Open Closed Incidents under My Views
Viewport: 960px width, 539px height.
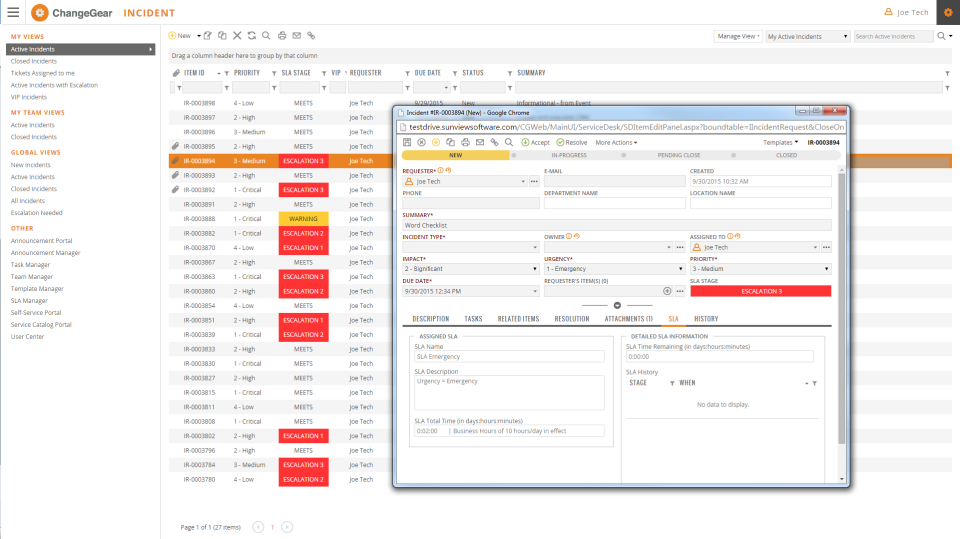pyautogui.click(x=34, y=61)
